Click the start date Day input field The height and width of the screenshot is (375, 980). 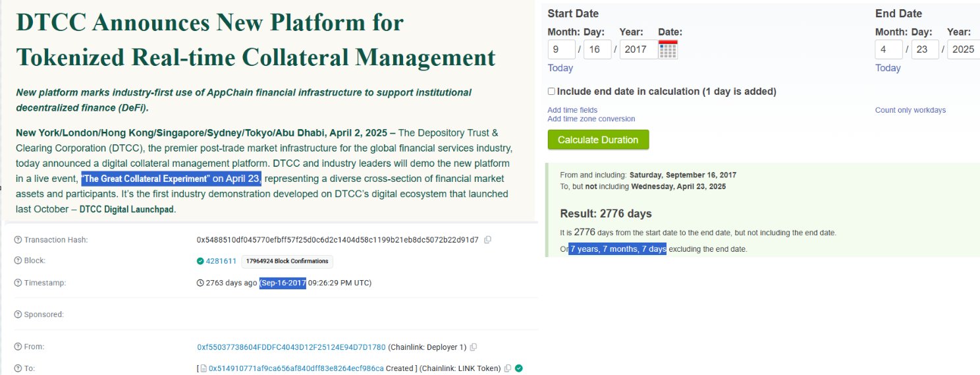click(x=597, y=49)
